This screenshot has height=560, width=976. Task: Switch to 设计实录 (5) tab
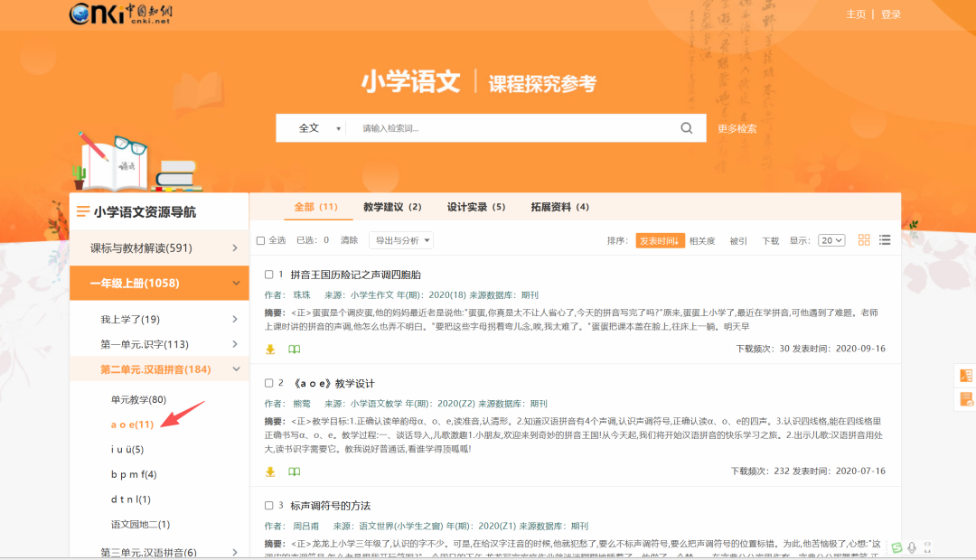tap(476, 207)
